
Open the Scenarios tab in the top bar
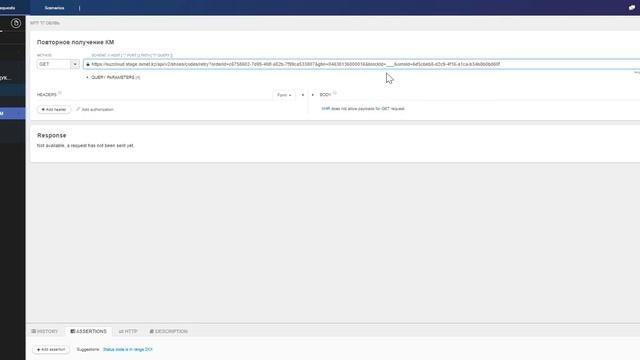click(54, 8)
